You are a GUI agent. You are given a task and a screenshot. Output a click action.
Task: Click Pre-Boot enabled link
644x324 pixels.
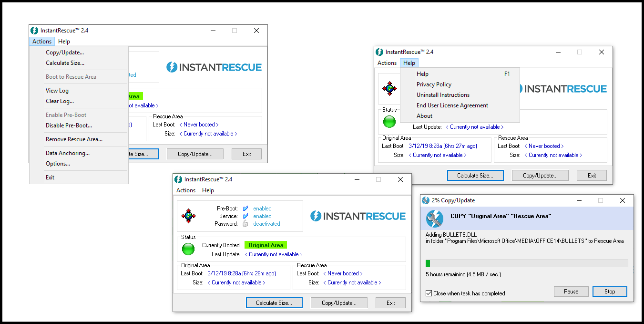pos(262,209)
